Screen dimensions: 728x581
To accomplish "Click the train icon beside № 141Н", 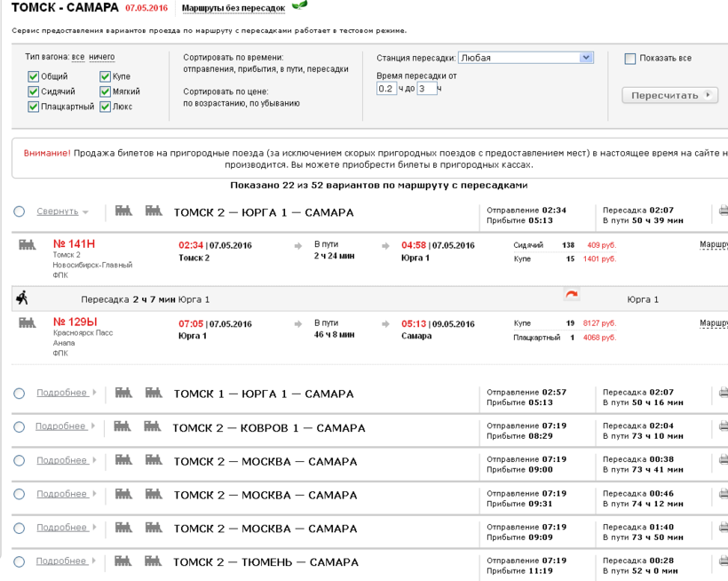I will coord(28,244).
